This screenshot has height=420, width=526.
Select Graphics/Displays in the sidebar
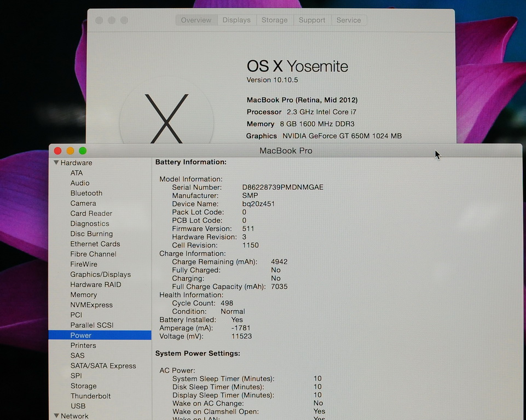[101, 275]
